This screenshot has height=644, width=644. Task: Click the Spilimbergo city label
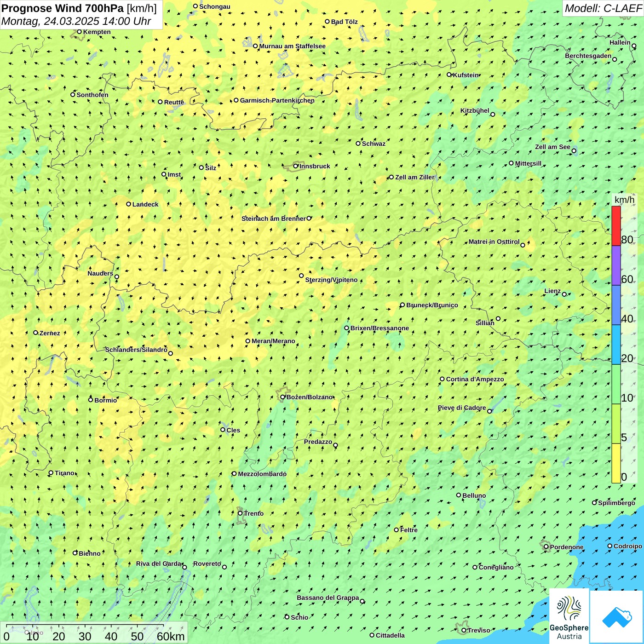616,503
